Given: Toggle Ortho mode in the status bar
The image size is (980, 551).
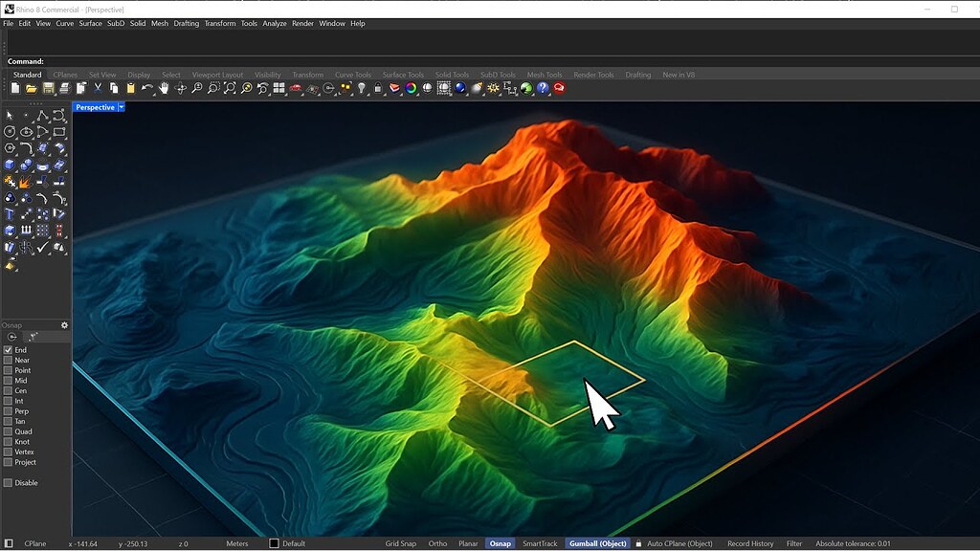Looking at the screenshot, I should (x=438, y=542).
